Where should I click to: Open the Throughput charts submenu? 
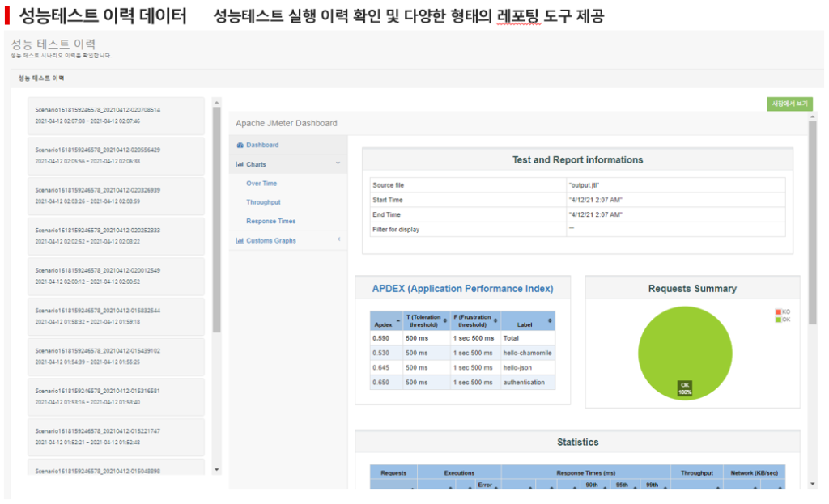tap(263, 202)
